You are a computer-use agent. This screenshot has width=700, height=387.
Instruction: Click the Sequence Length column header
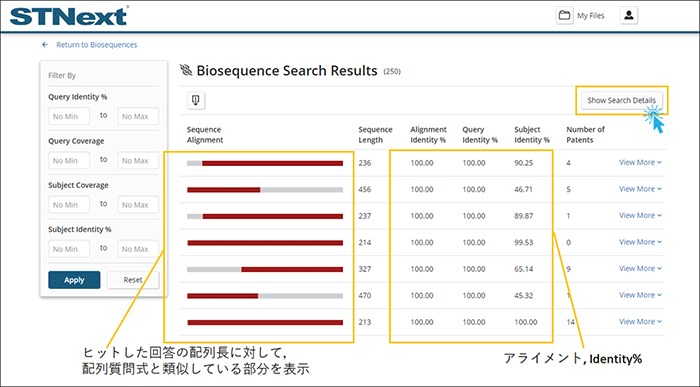point(375,134)
